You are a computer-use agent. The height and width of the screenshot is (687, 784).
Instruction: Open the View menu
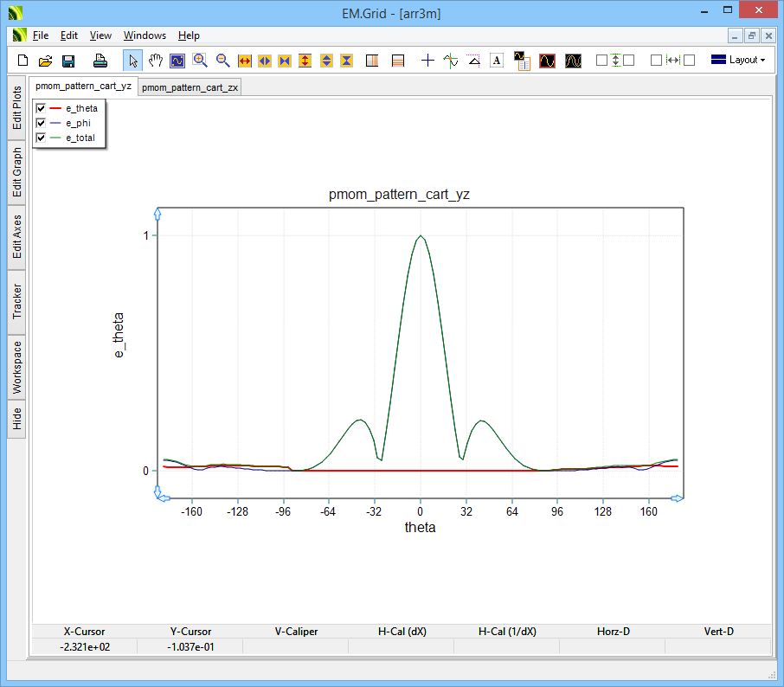click(x=100, y=35)
